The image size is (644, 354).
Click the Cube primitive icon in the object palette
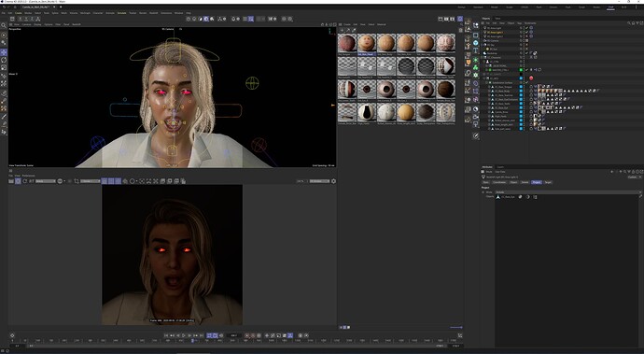click(x=476, y=35)
